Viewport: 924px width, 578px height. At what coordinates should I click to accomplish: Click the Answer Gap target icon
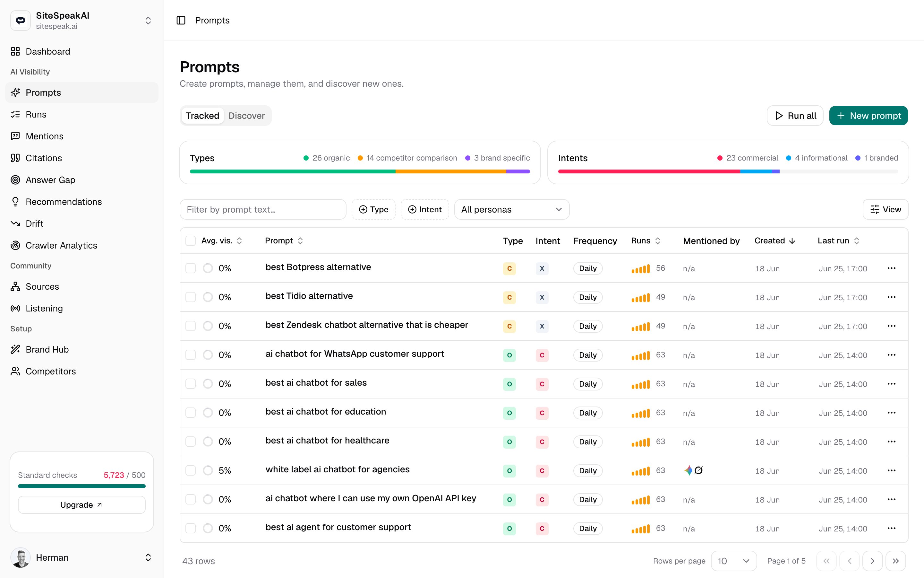15,180
